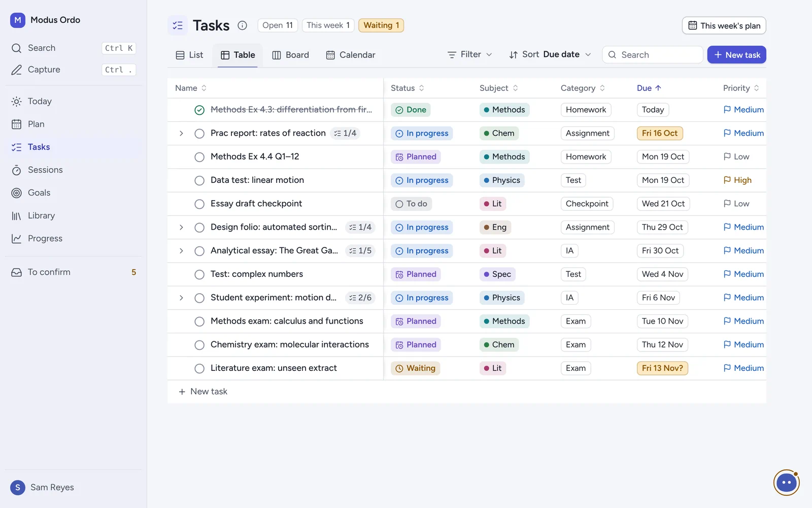This screenshot has width=812, height=508.
Task: Click Sam Reyes user avatar
Action: [18, 487]
